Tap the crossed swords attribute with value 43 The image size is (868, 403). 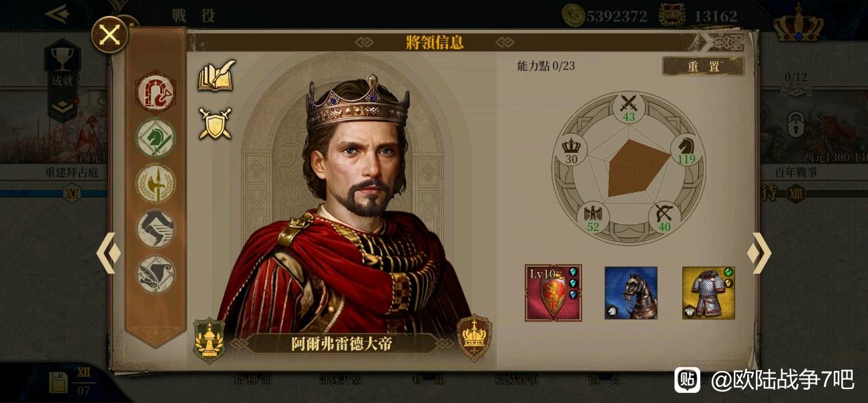click(x=628, y=108)
